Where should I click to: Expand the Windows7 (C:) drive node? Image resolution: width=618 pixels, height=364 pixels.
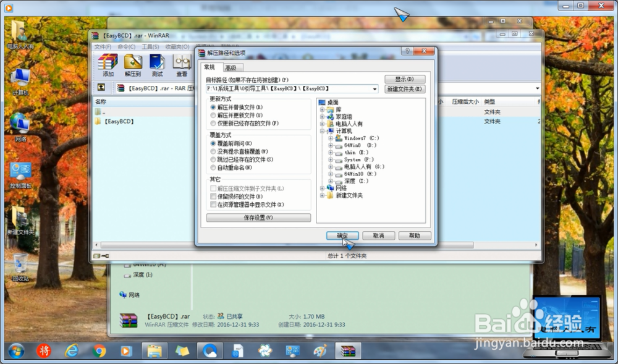330,138
